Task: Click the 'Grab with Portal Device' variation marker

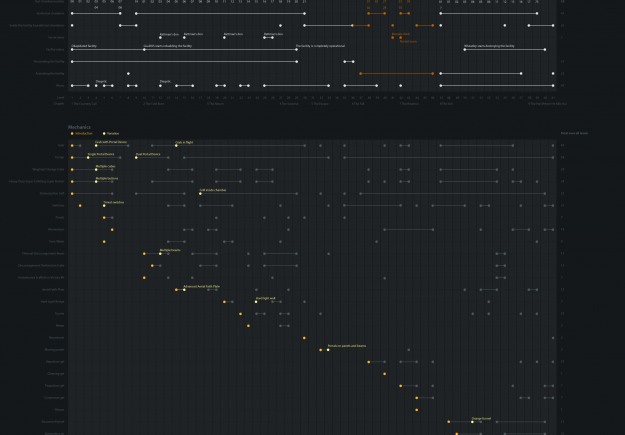Action: point(96,146)
